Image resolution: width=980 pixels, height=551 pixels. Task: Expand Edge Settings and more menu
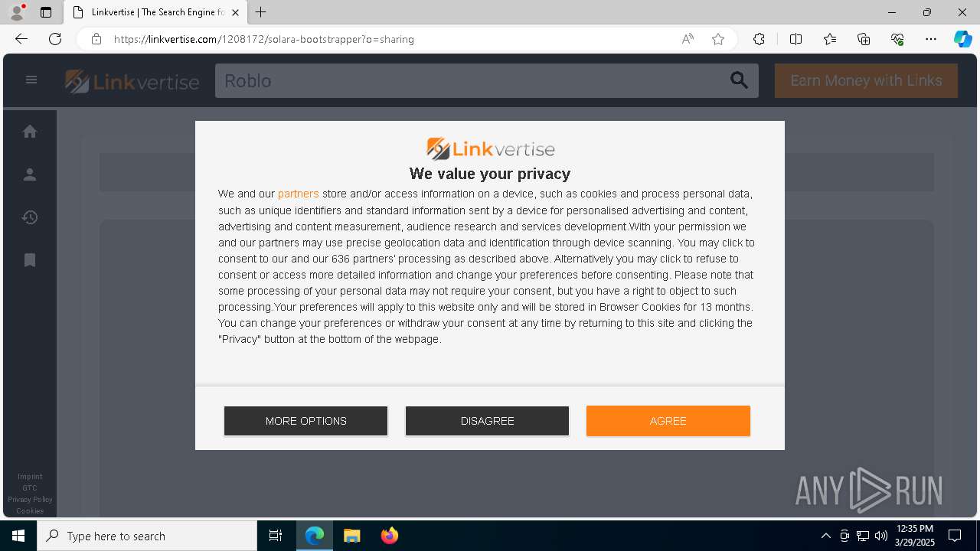coord(931,39)
